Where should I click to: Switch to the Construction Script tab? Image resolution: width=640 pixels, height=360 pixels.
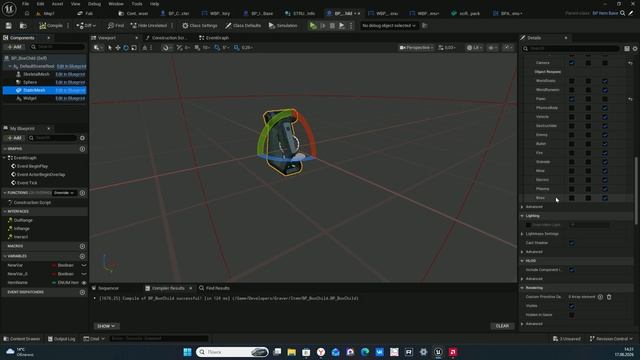tap(169, 38)
